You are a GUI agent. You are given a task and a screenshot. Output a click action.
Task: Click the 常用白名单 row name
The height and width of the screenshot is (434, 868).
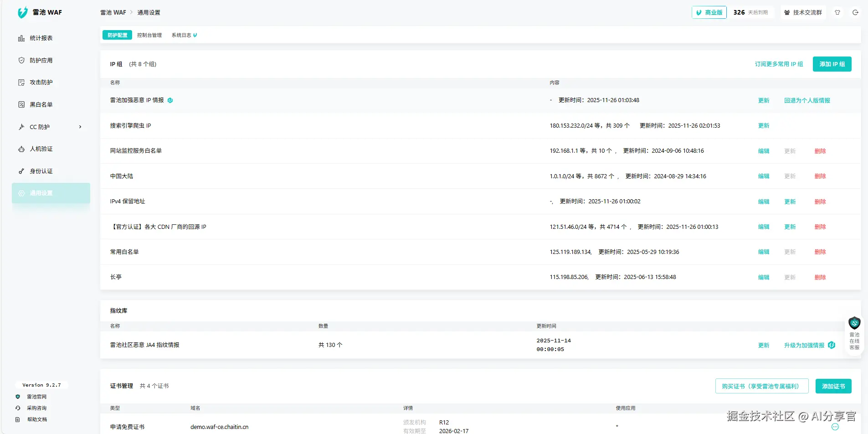point(124,252)
